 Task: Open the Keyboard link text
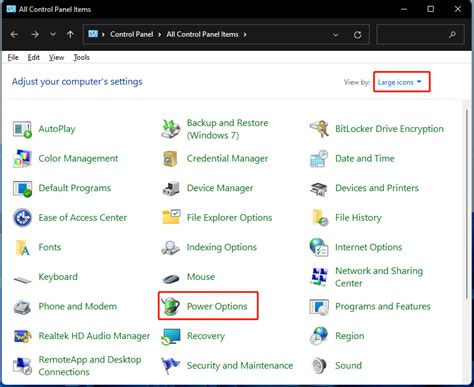coord(58,277)
